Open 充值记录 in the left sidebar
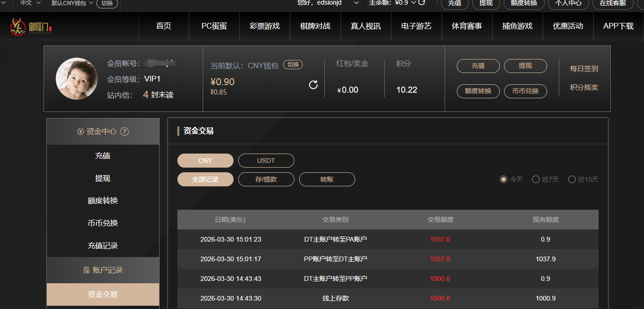644x309 pixels. [102, 246]
